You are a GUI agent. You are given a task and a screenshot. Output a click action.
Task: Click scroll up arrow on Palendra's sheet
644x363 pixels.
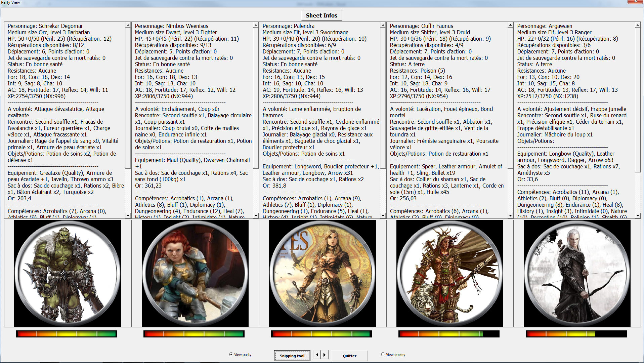[x=383, y=25]
